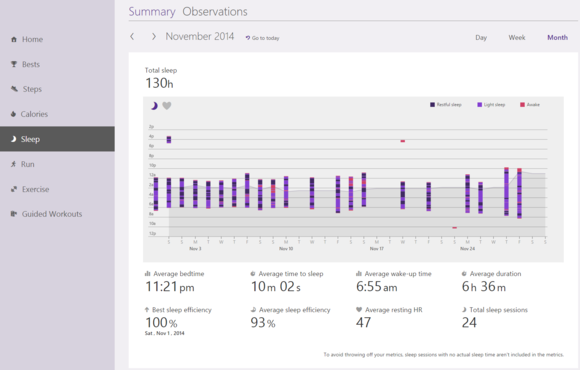
Task: Open the Run section
Action: coord(57,164)
